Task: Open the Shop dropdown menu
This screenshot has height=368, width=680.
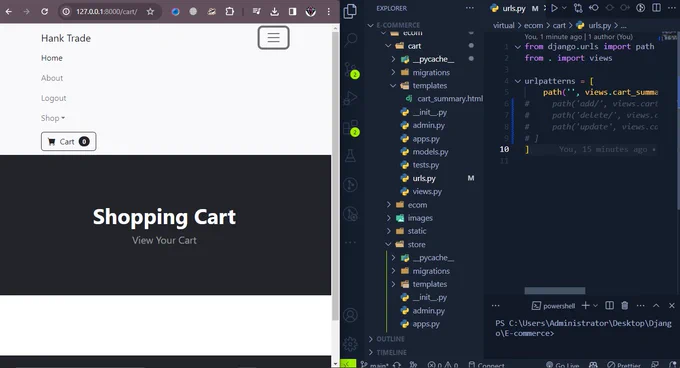Action: 53,118
